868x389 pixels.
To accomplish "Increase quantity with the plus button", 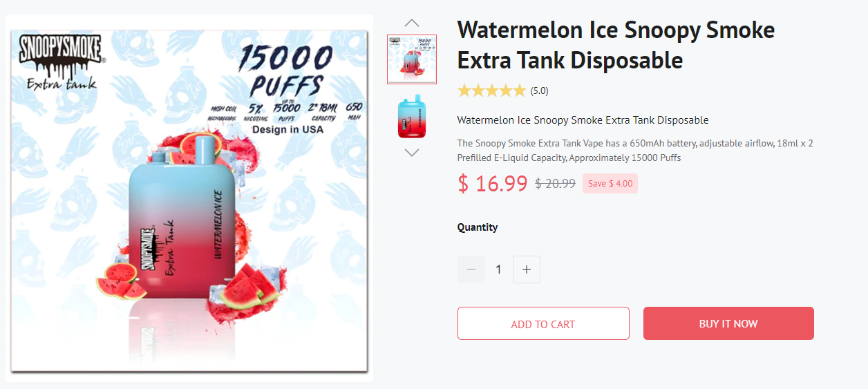I will click(527, 269).
